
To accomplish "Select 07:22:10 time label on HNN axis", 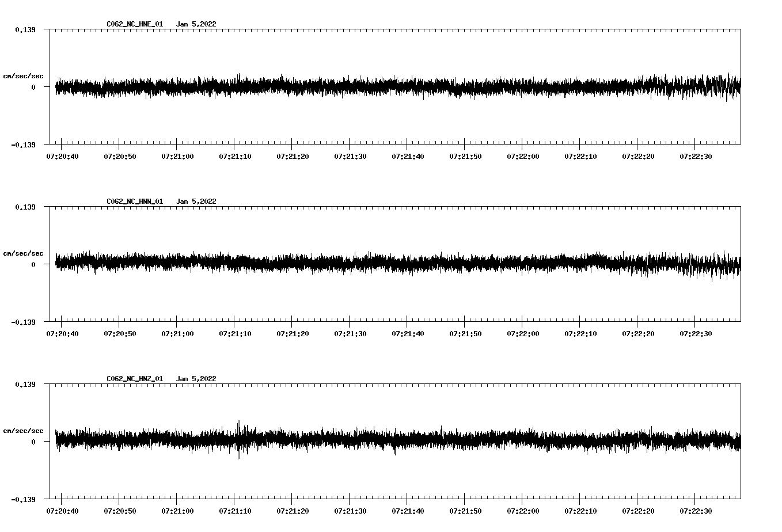I will click(580, 333).
